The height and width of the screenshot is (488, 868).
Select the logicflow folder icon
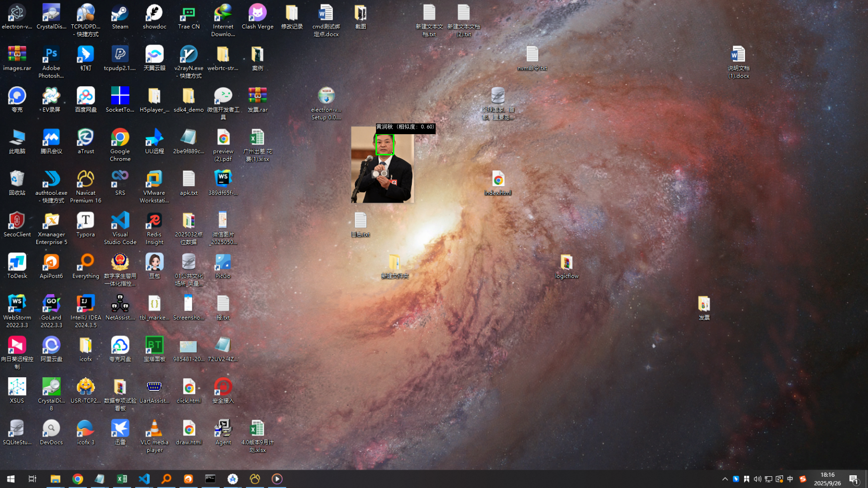pyautogui.click(x=567, y=263)
